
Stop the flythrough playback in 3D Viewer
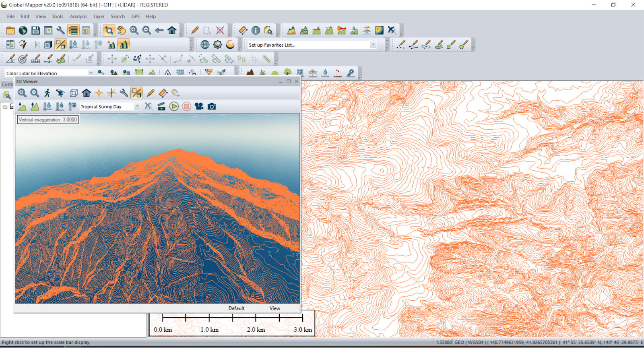186,106
